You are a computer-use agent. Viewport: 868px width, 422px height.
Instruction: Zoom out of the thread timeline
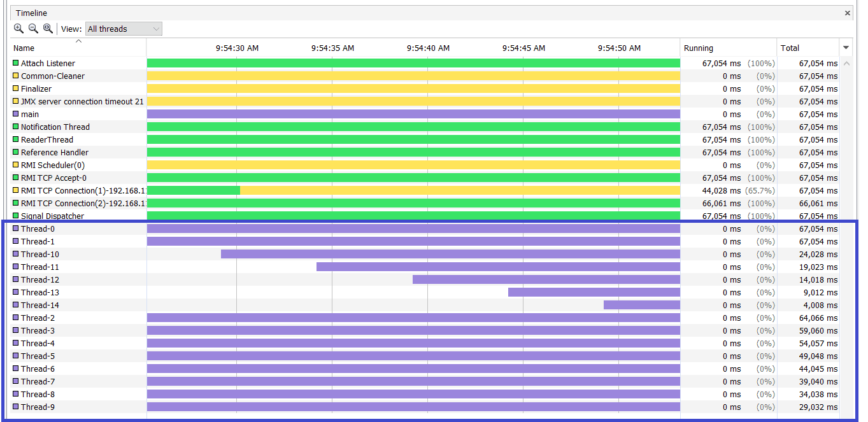(x=33, y=29)
